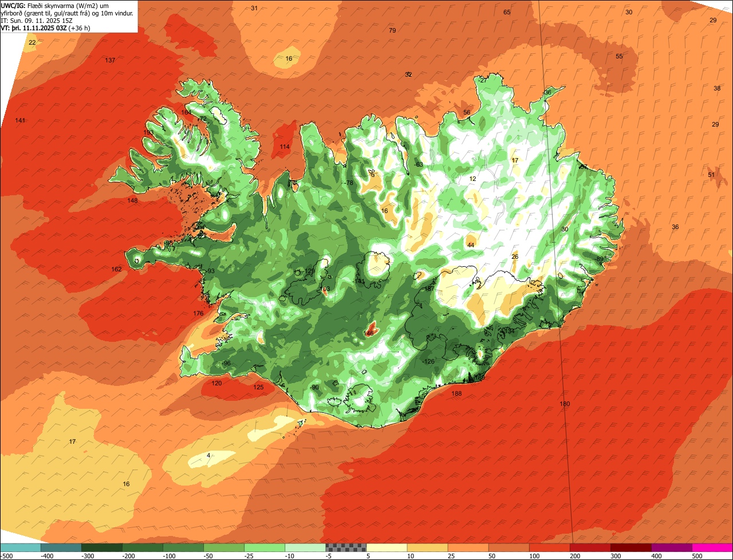This screenshot has height=560, width=733.
Task: Select the map value 137
Action: (x=110, y=60)
